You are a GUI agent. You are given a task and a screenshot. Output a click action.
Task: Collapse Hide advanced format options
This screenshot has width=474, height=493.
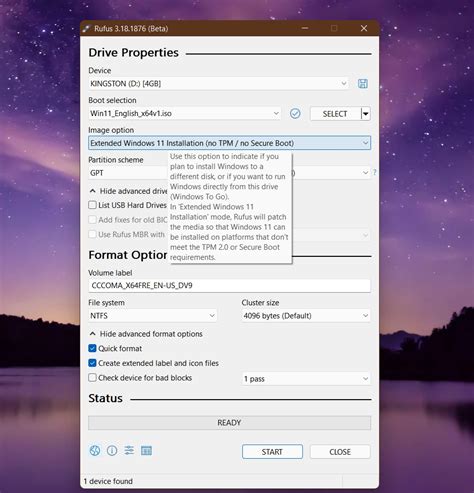[146, 334]
